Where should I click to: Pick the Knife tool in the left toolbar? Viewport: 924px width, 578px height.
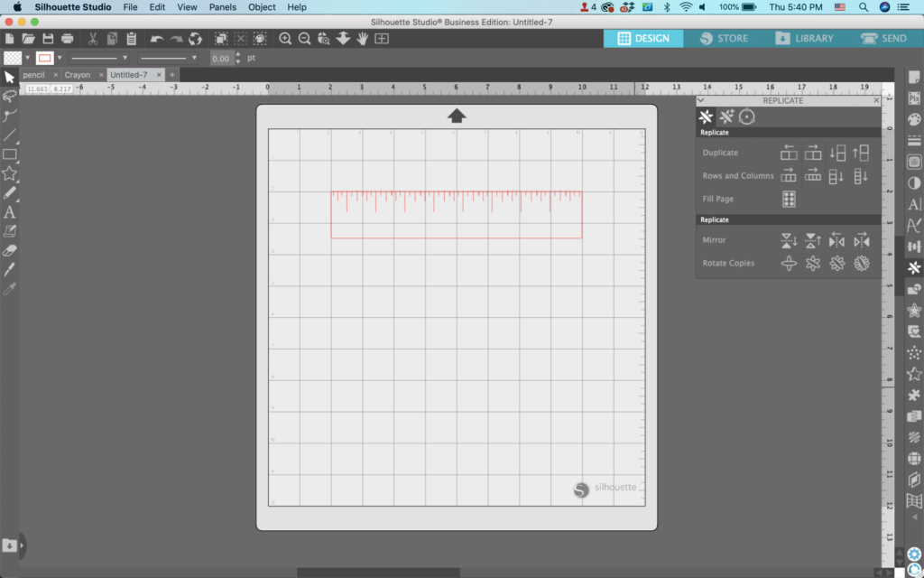[9, 269]
